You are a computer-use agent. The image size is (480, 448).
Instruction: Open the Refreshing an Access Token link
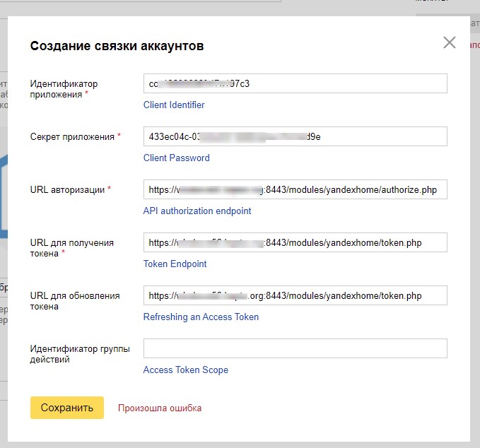coord(201,317)
